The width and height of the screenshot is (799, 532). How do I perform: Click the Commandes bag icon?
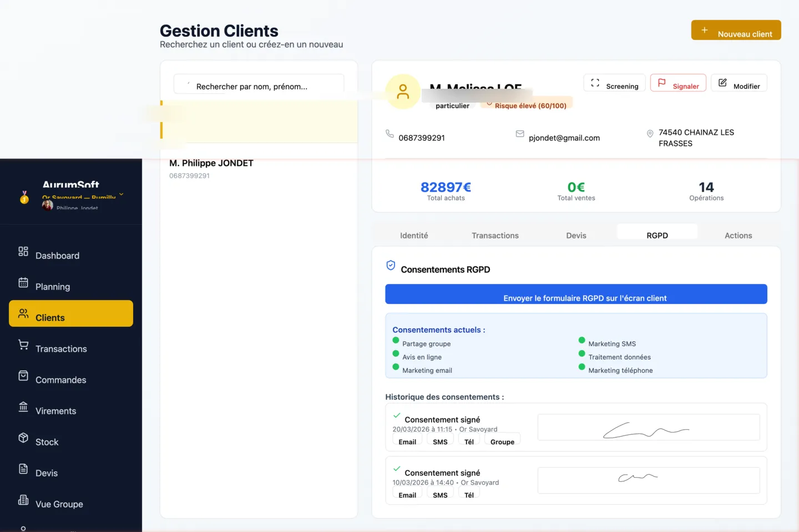23,376
